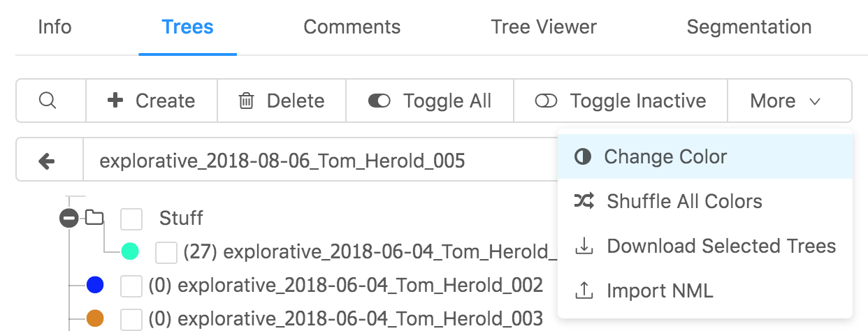Click the blue tree color dot
This screenshot has height=331, width=868.
95,285
